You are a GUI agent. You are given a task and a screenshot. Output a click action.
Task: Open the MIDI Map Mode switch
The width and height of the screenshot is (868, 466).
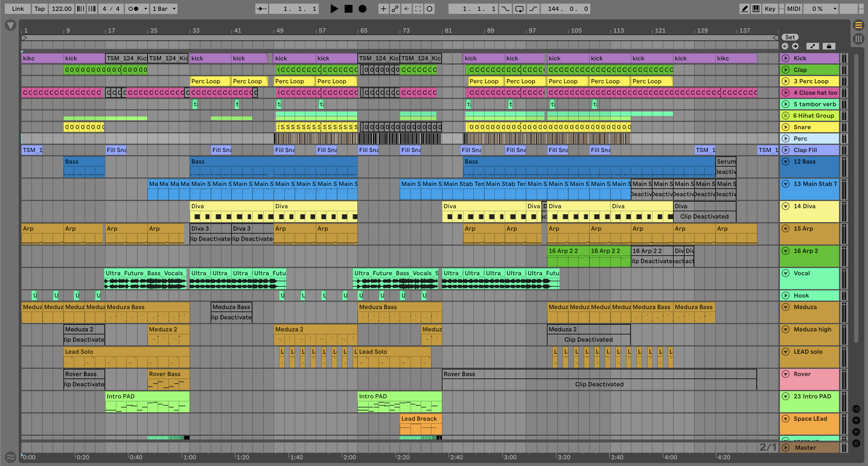(x=793, y=9)
